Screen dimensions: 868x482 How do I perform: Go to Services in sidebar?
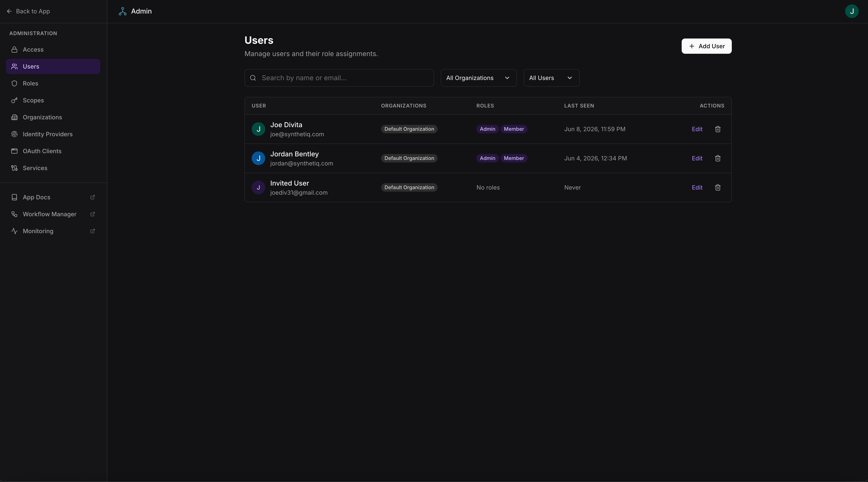coord(53,168)
